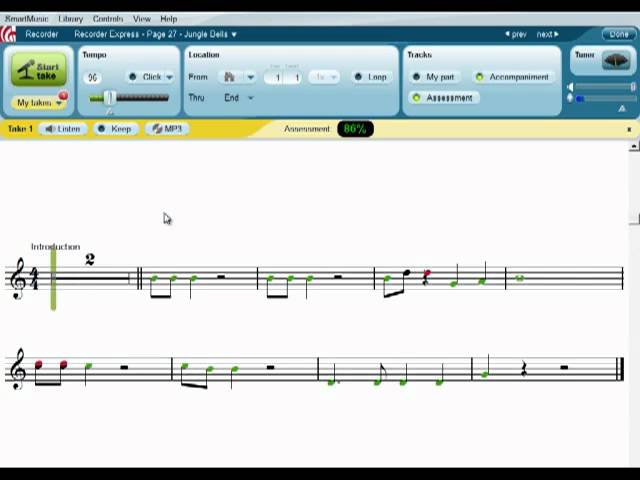
Task: Click the tempo slider handle
Action: click(x=109, y=98)
